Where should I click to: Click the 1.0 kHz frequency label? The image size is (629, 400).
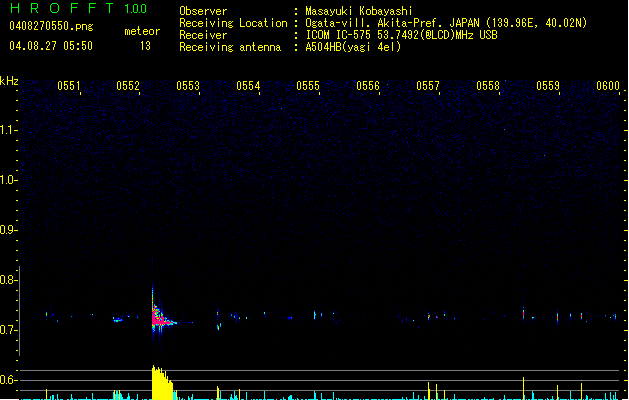click(x=8, y=180)
